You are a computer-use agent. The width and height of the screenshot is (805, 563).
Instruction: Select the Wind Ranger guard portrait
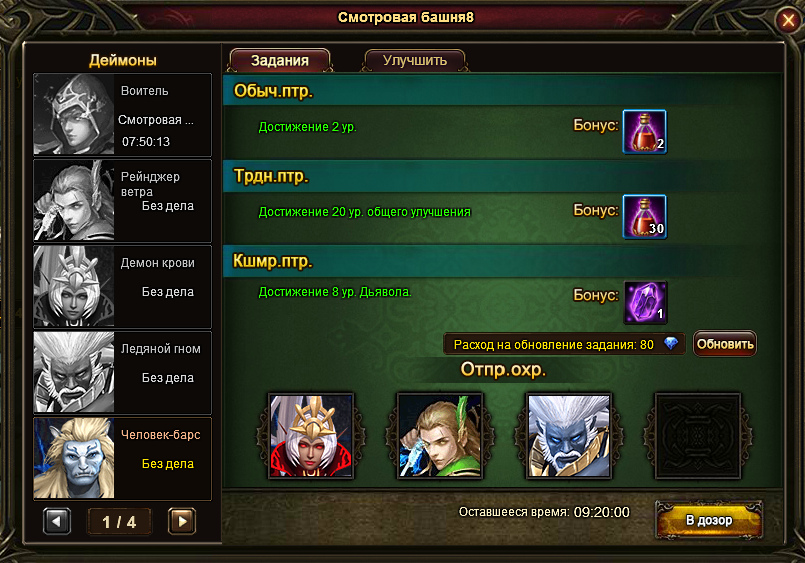click(440, 436)
